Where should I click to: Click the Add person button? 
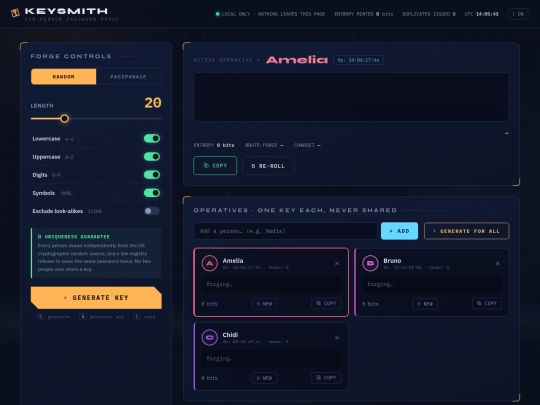coord(399,231)
